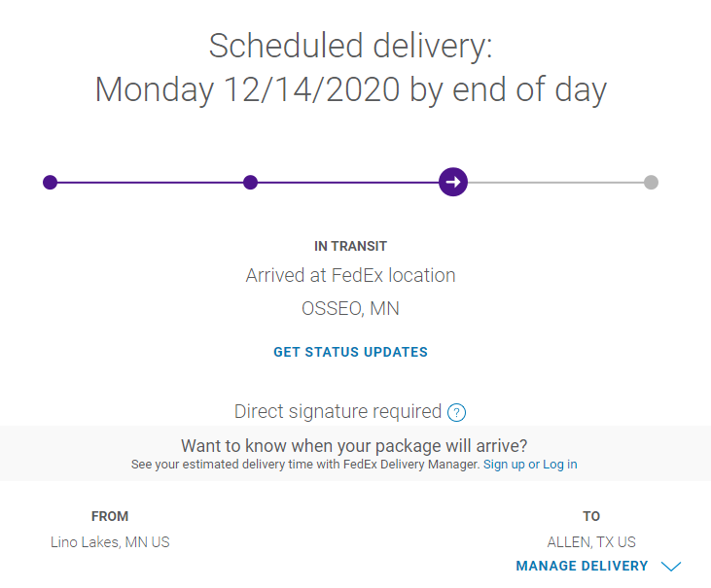711x588 pixels.
Task: Select the leftmost purple progress dot
Action: click(51, 182)
